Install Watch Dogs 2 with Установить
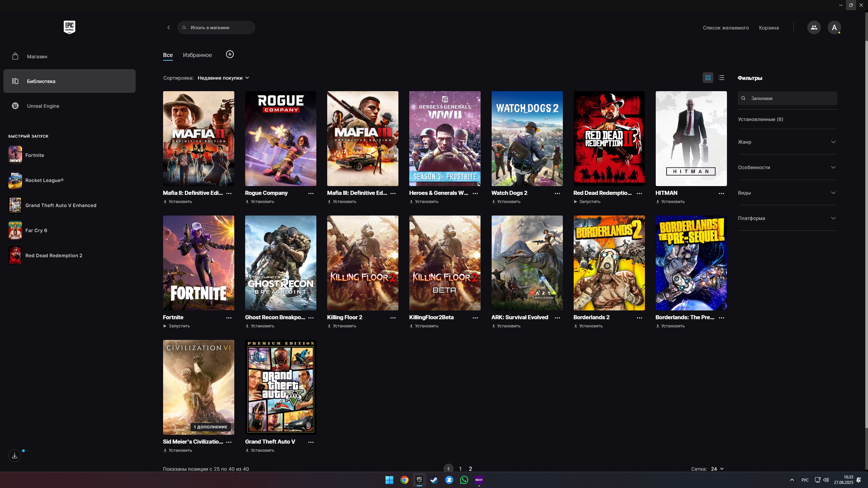 [506, 202]
